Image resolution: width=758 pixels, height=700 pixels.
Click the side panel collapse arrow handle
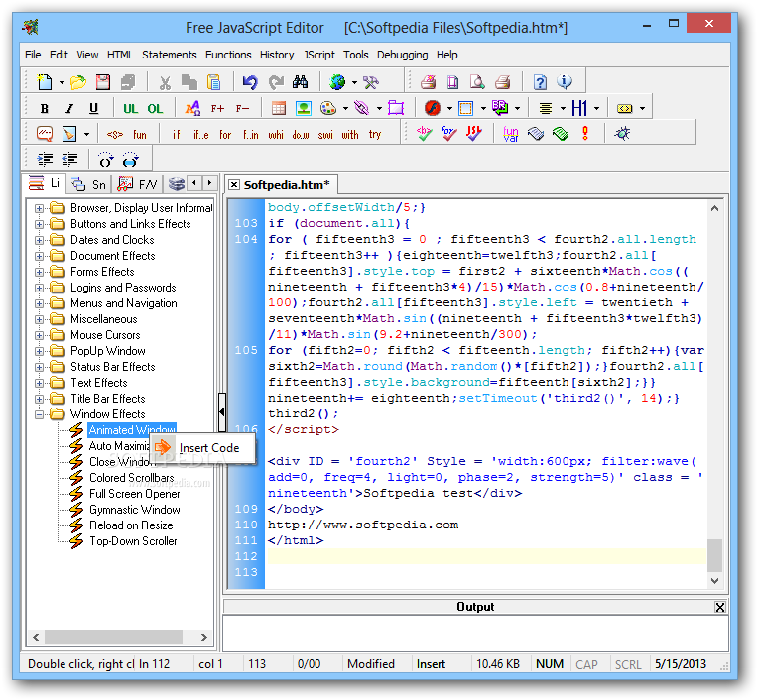click(x=222, y=412)
